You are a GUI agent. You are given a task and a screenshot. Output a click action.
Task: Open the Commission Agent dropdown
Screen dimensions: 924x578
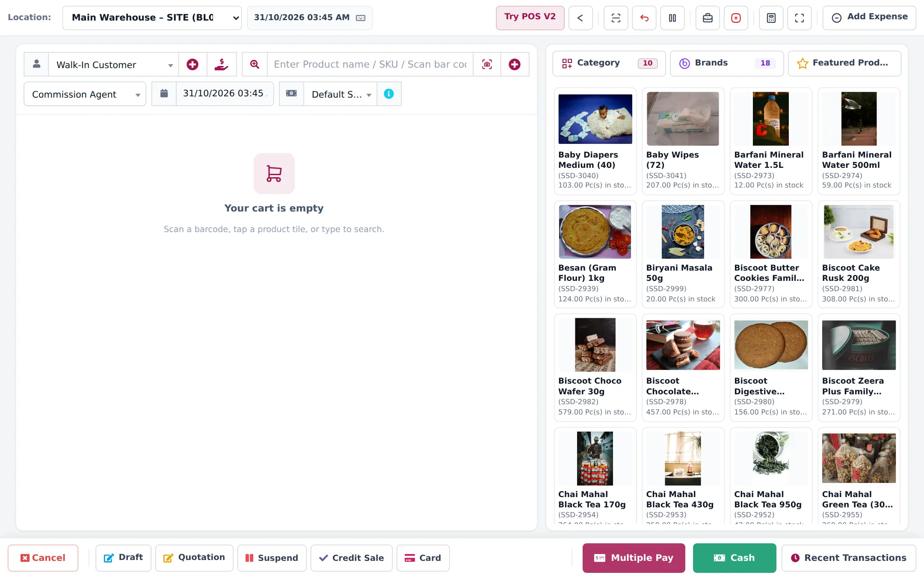(85, 94)
